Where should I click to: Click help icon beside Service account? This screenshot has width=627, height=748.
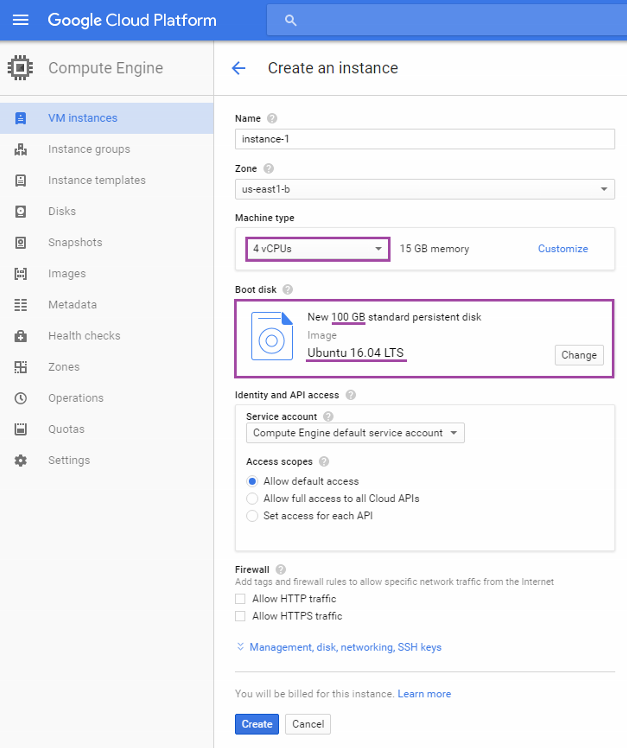[x=328, y=416]
